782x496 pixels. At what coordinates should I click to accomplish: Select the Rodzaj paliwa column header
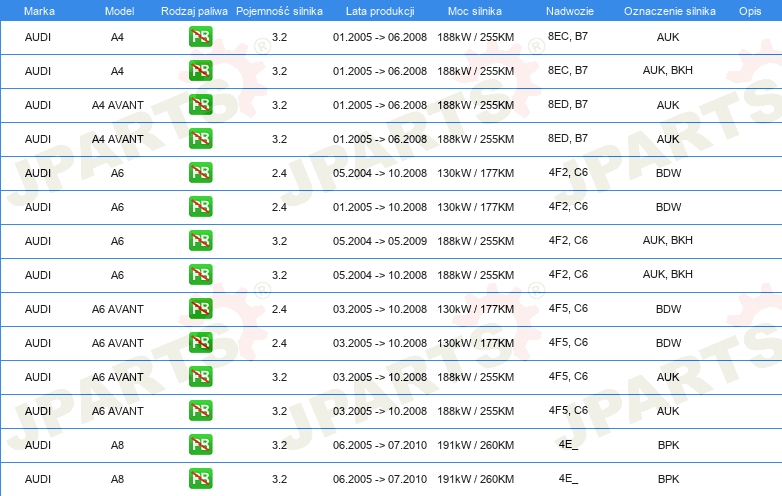194,10
